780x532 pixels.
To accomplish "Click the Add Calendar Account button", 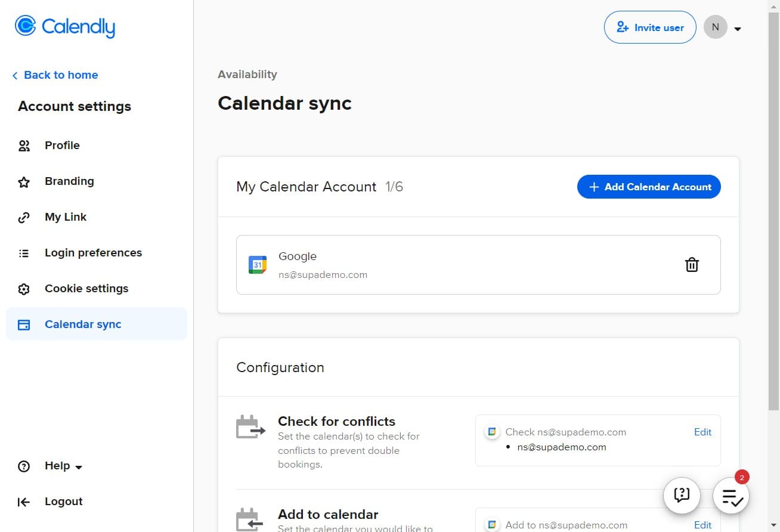I will (x=648, y=187).
